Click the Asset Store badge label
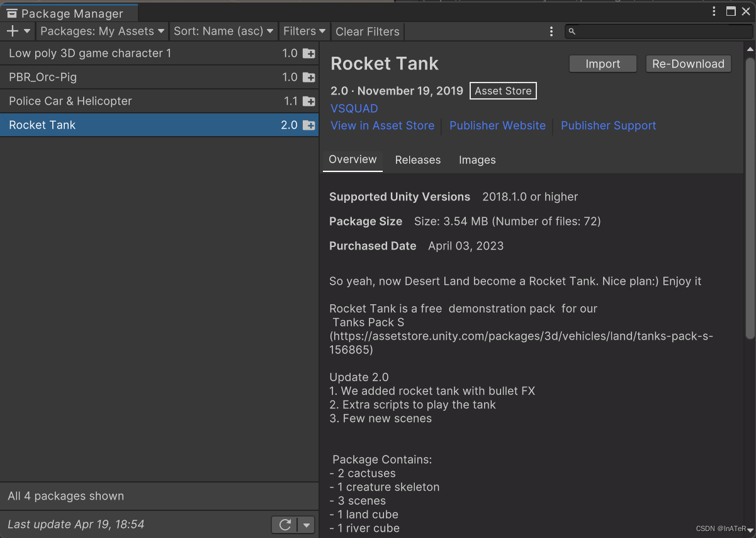Viewport: 756px width, 538px height. [503, 91]
